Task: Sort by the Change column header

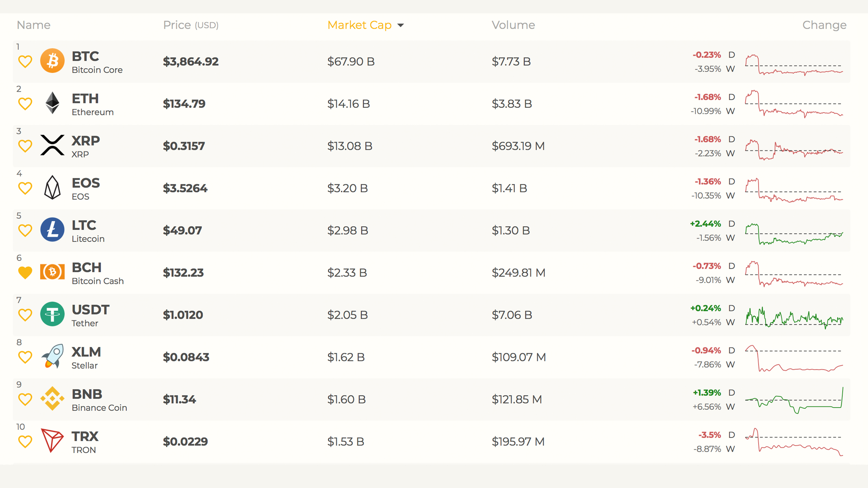Action: (824, 25)
